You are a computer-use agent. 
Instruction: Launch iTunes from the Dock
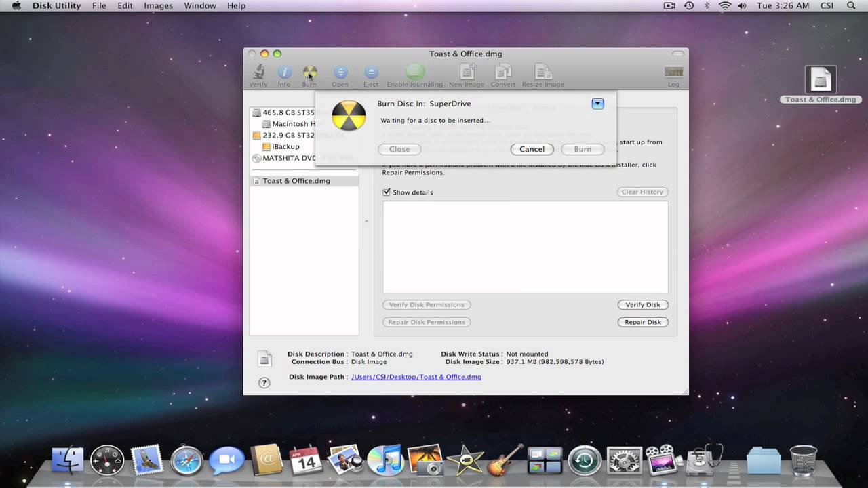pos(385,461)
